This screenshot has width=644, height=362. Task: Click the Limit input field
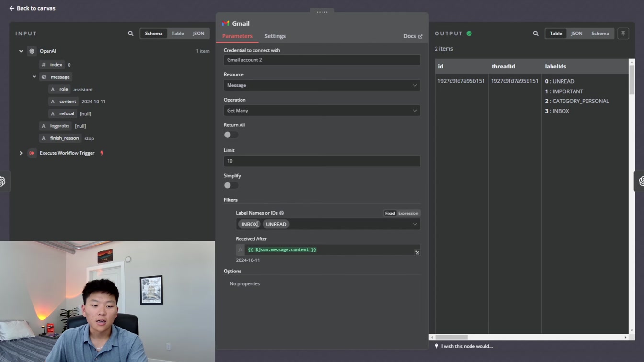coord(322,161)
